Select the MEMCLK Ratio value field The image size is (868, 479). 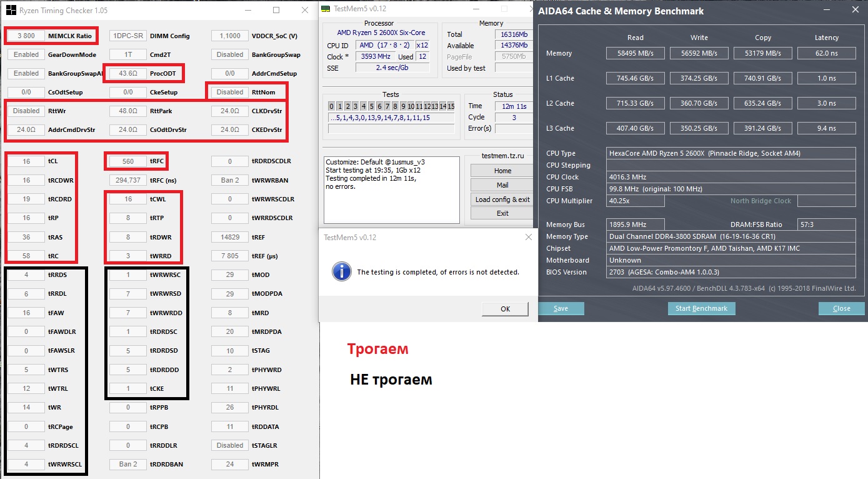(26, 36)
